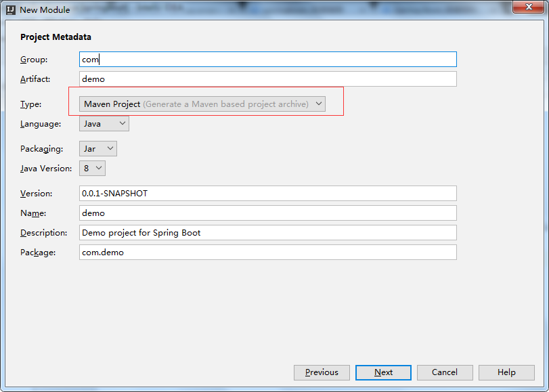Edit the Version field 0.0.1-SNAPSHOT

268,194
